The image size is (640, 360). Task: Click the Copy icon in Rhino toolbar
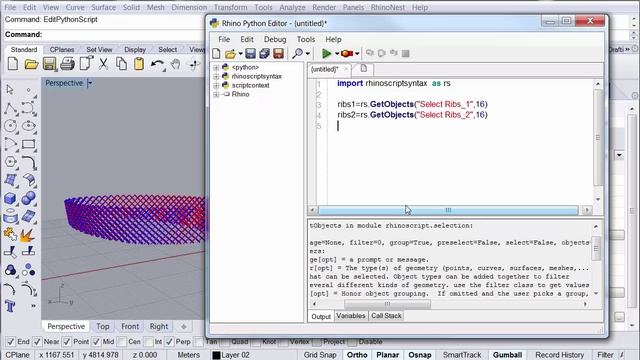[x=121, y=64]
